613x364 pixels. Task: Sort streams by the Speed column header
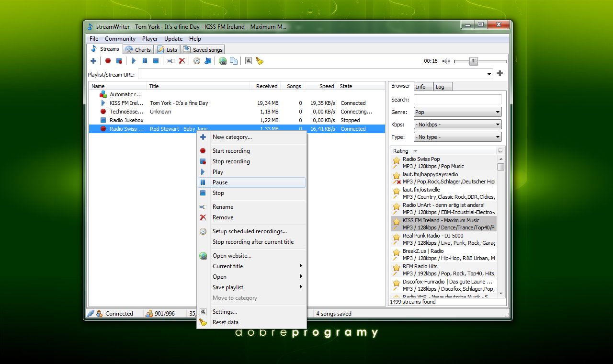(x=320, y=86)
